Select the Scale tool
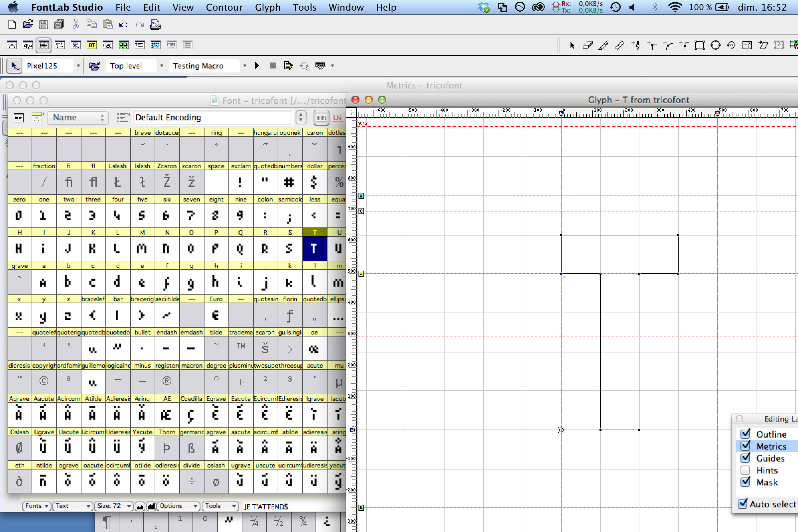Screen dimensions: 798x532 (747, 45)
